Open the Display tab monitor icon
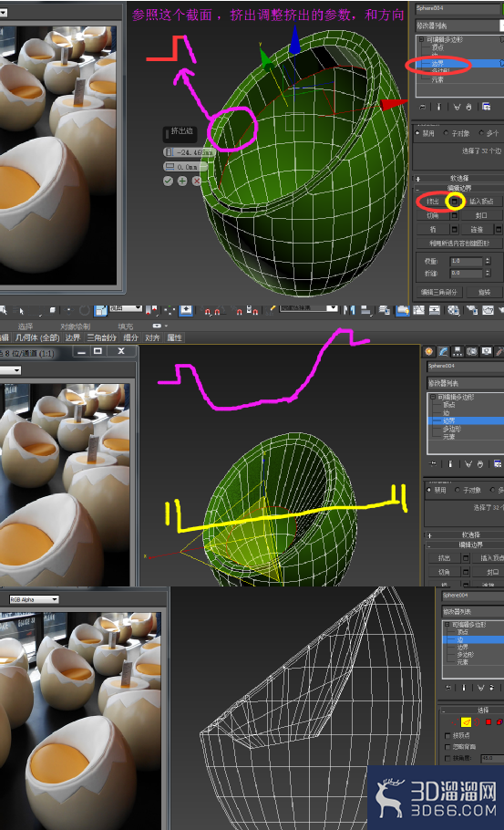This screenshot has width=504, height=830. pos(486,351)
